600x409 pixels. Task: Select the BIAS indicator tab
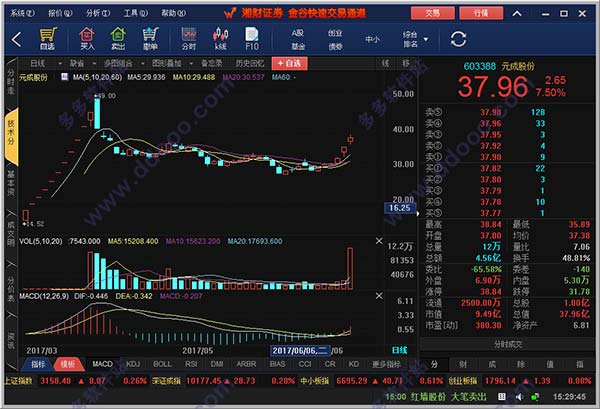pos(277,364)
